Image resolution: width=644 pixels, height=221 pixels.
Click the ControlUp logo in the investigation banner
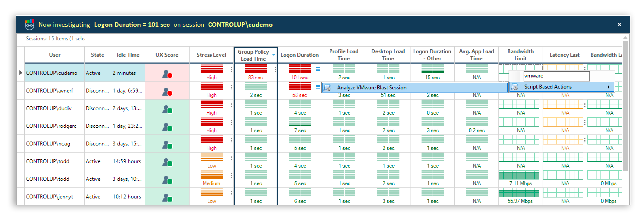tap(30, 24)
